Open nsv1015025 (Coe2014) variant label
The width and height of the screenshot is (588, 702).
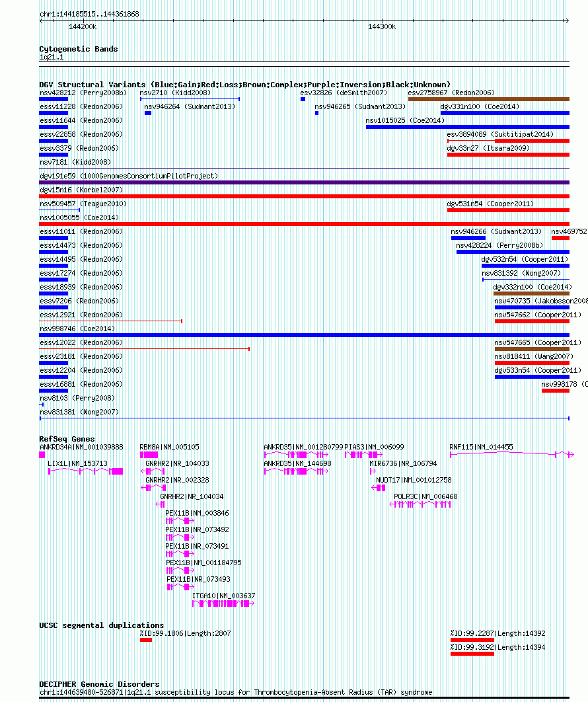[405, 120]
